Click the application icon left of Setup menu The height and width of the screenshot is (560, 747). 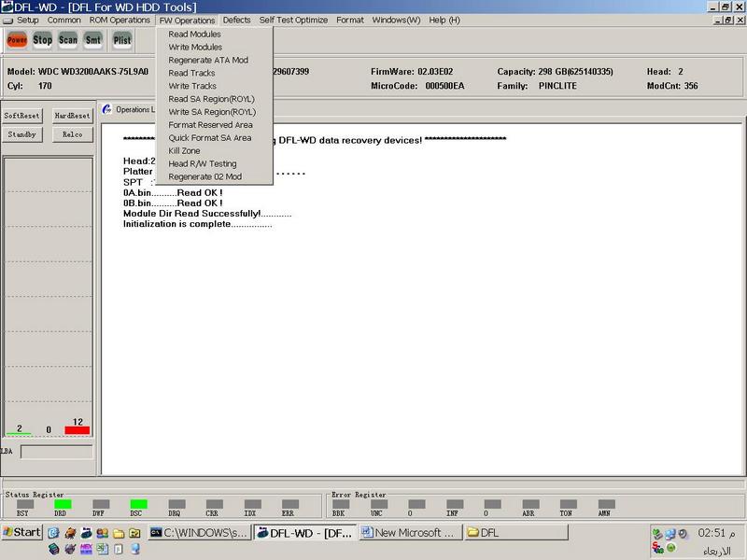click(x=7, y=21)
